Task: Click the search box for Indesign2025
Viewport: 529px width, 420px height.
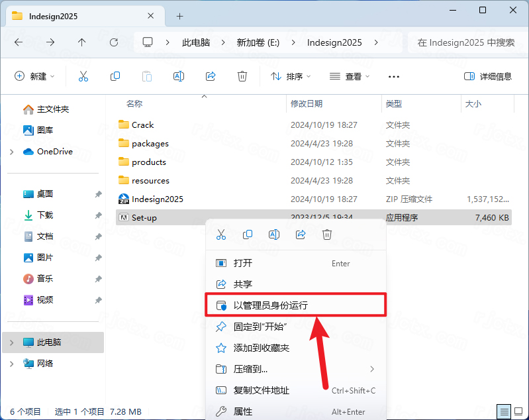Action: tap(465, 42)
